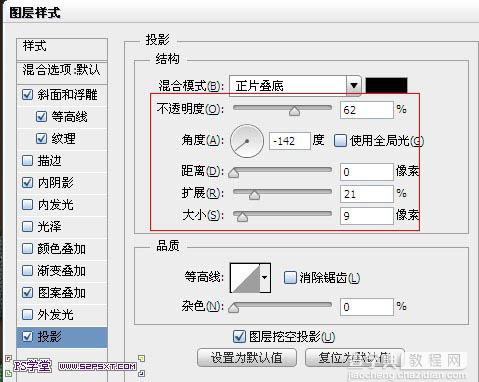Uncheck the 投影 style checkbox
479x382 pixels.
[27, 337]
